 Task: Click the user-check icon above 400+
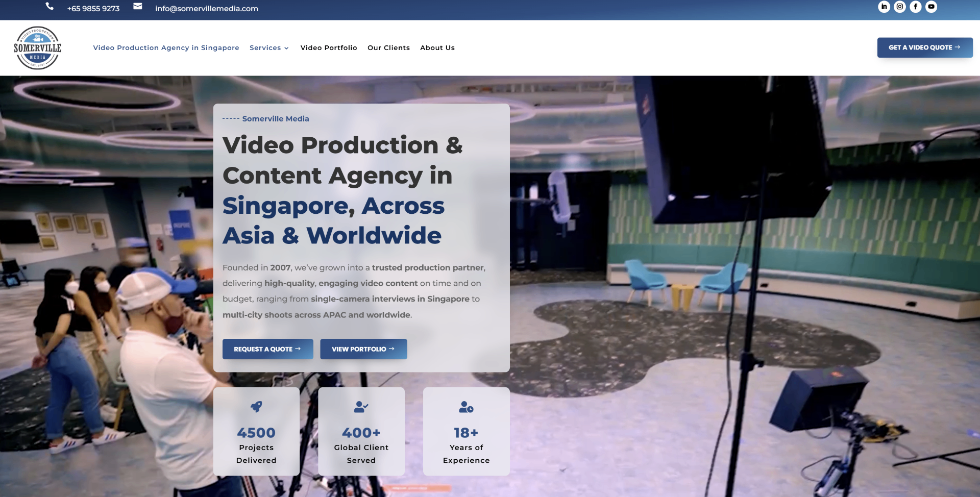361,407
